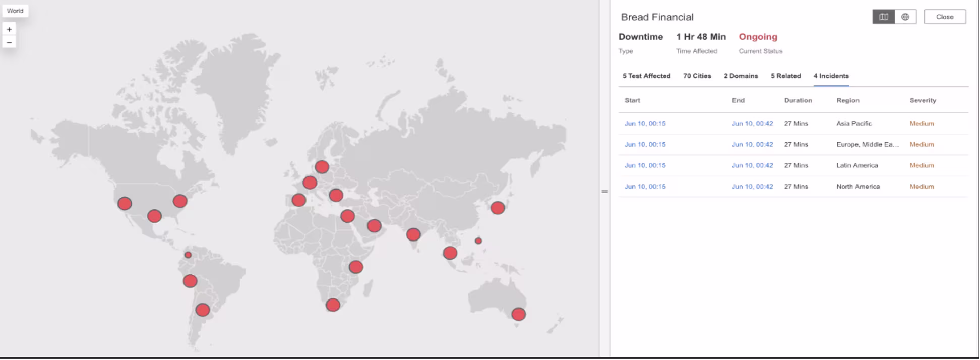This screenshot has height=360, width=980.
Task: Select the Spain outage marker
Action: click(298, 200)
